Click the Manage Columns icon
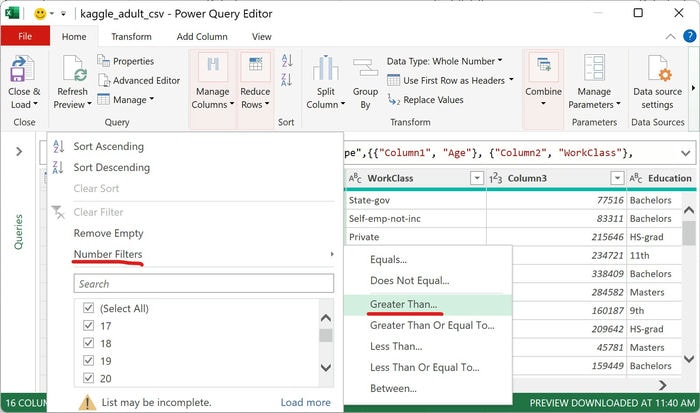The width and height of the screenshot is (700, 413). (x=212, y=66)
